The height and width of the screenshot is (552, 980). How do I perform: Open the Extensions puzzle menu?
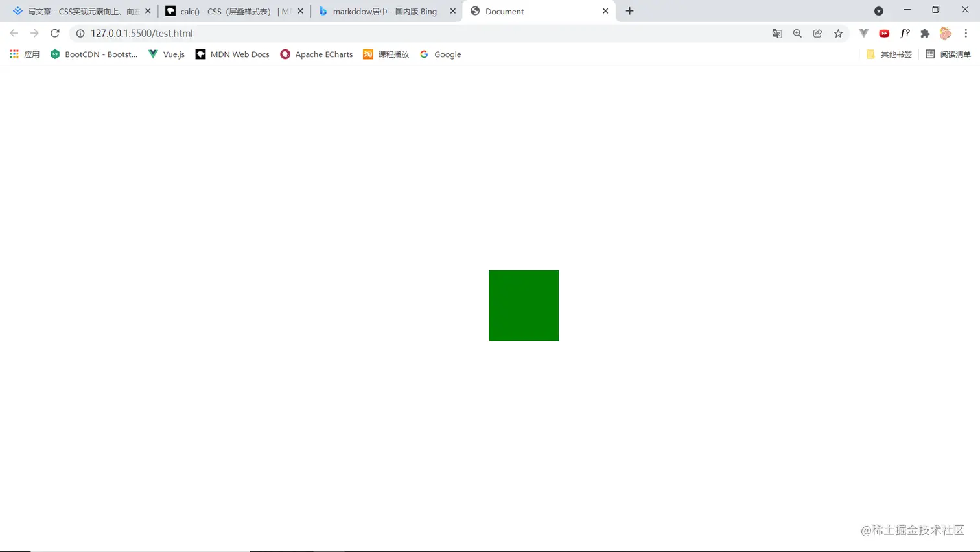[925, 33]
